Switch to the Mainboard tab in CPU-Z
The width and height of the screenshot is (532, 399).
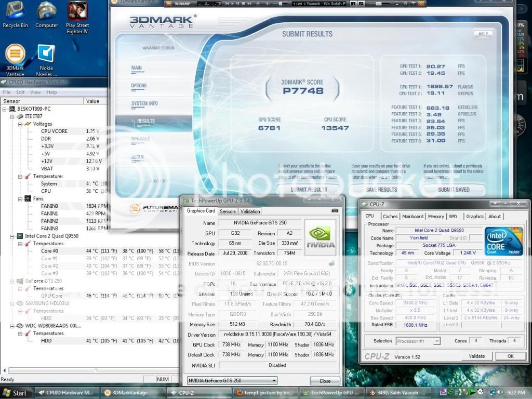(x=413, y=217)
